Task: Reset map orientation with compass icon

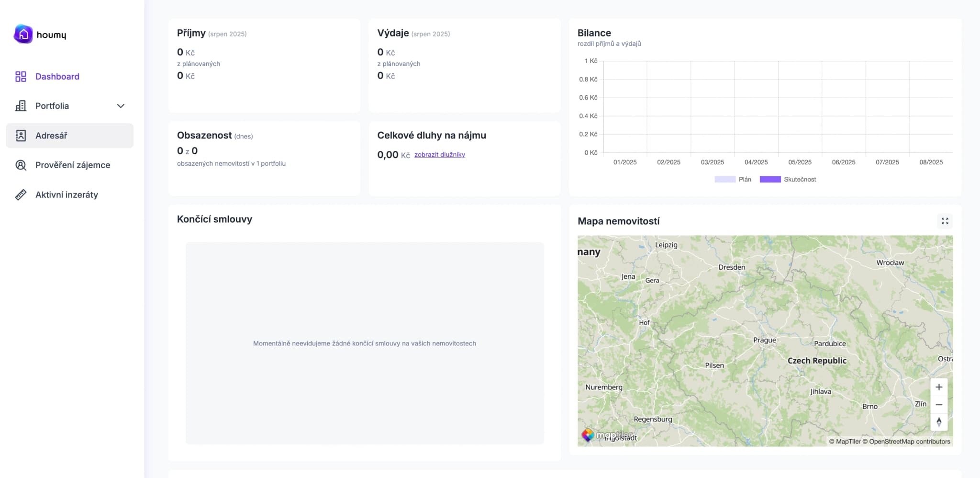Action: 939,422
